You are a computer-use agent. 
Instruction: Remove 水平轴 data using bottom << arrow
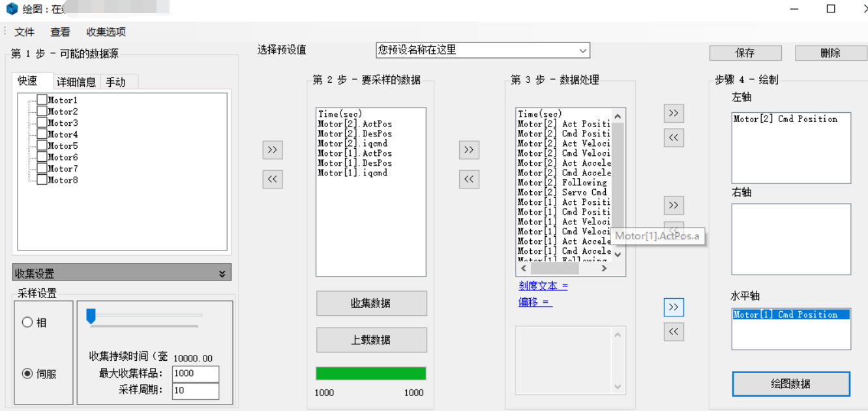674,331
